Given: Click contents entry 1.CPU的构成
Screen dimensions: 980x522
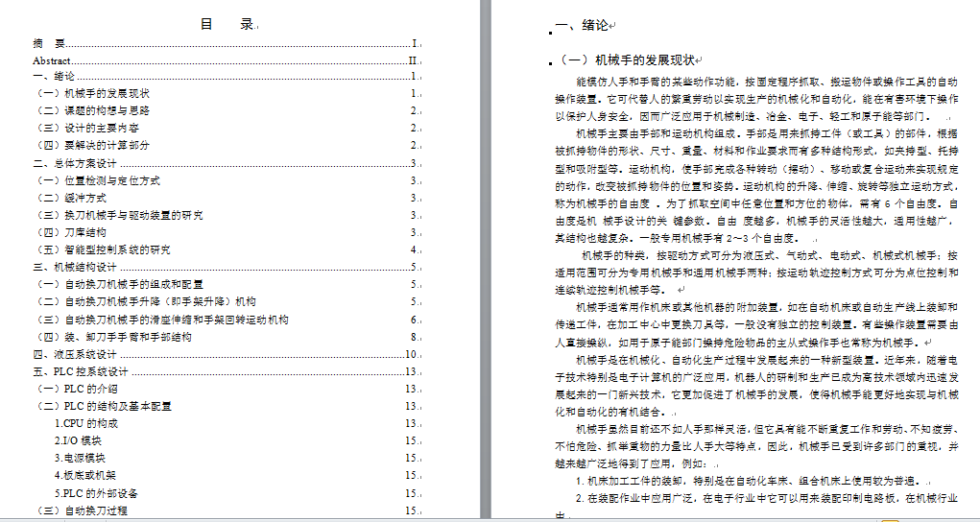Looking at the screenshot, I should coord(237,423).
